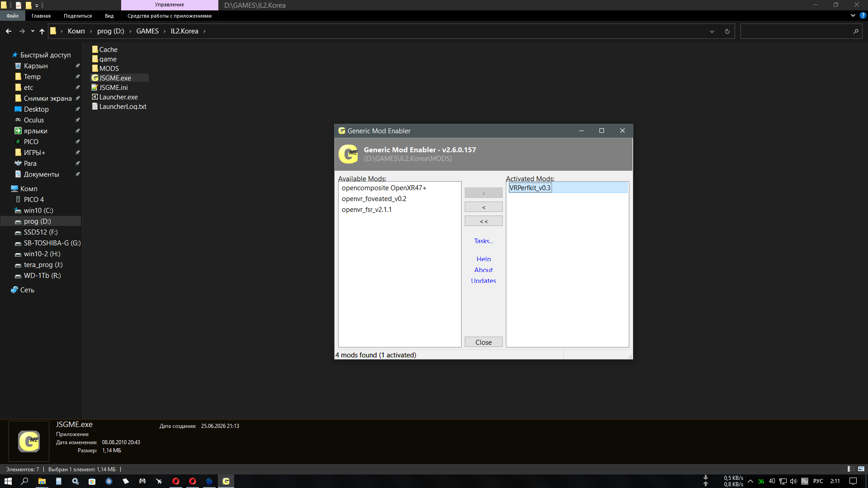The height and width of the screenshot is (488, 868).
Task: Click the search magnifier icon in Explorer
Action: point(856,31)
